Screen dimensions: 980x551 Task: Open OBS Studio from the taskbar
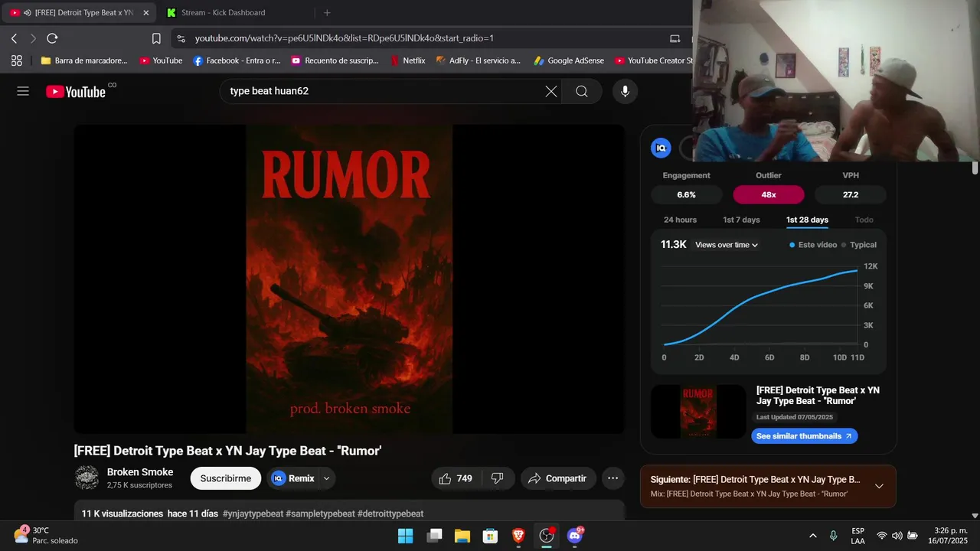547,536
